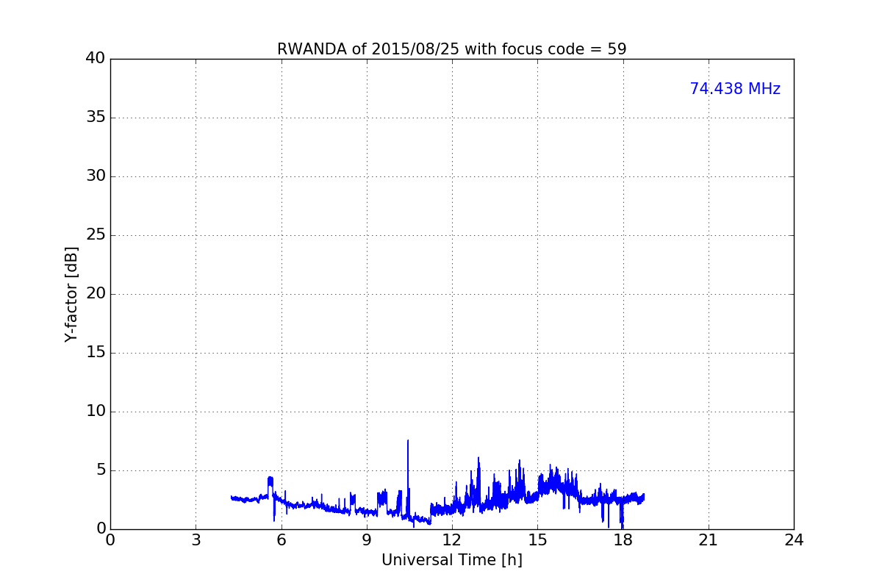Click x-axis tick label 3
This screenshot has width=882, height=588.
point(196,540)
